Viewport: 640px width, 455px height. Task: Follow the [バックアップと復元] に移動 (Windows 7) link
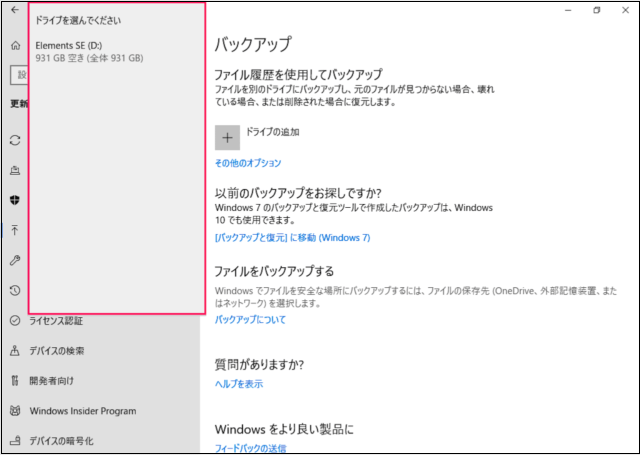pyautogui.click(x=292, y=238)
